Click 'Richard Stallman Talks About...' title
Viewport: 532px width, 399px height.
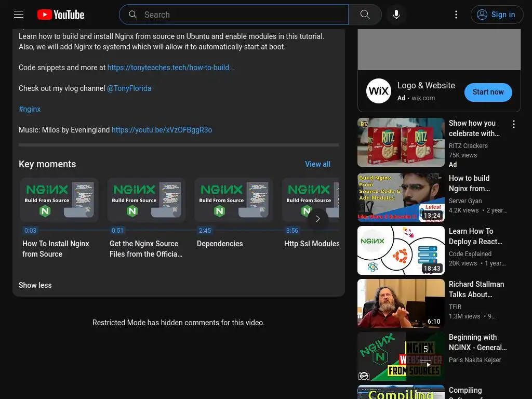[476, 289]
